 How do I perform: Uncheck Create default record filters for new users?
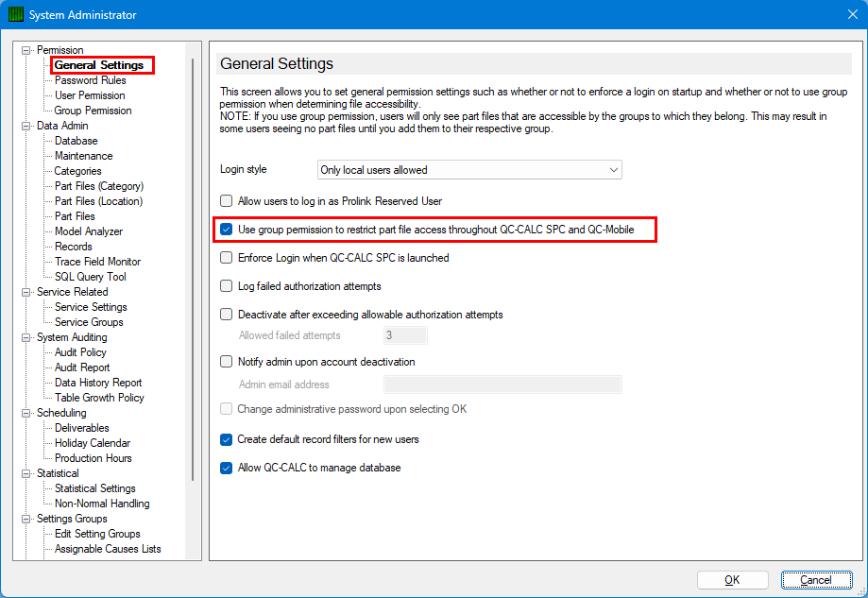click(x=226, y=439)
